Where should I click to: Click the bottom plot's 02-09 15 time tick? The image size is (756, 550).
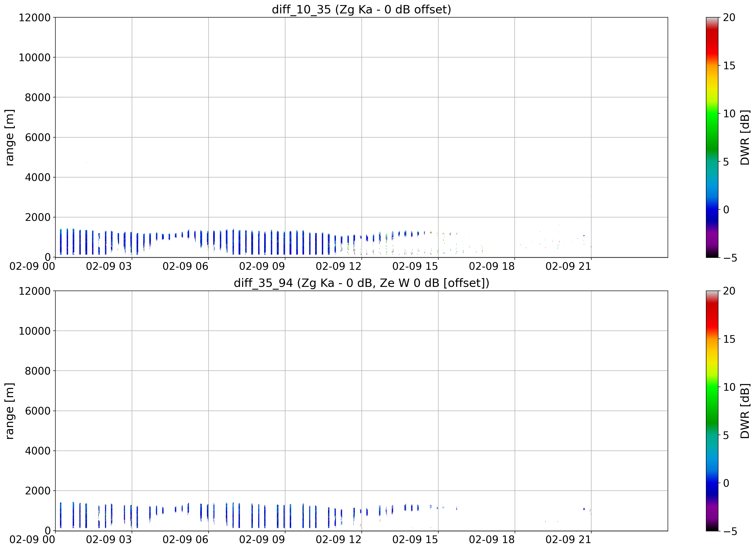click(x=415, y=540)
